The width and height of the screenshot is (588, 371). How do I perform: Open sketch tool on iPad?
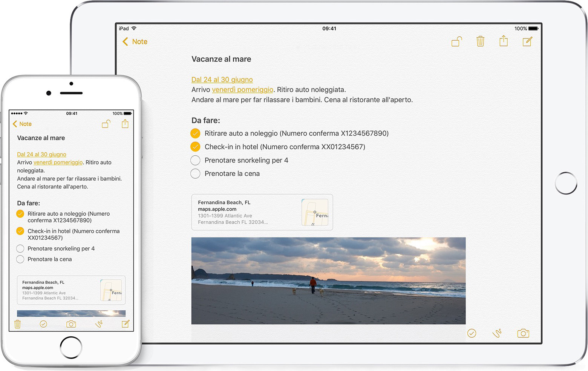(x=497, y=333)
